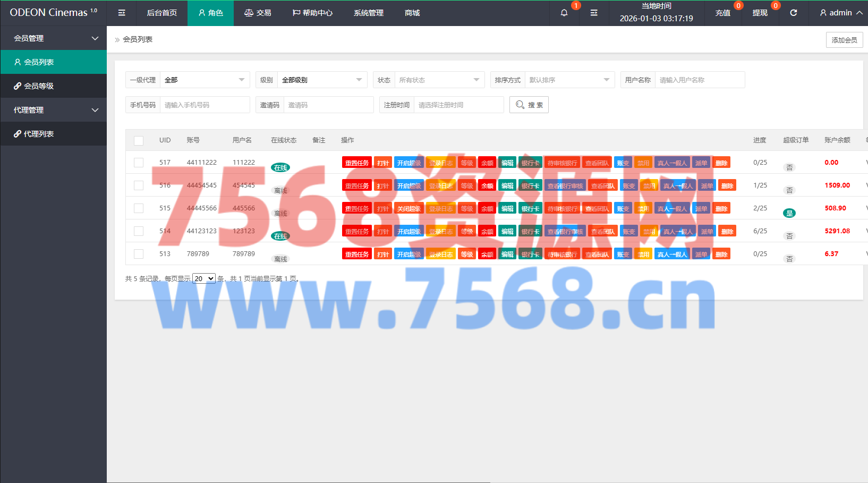Toggle the 超级订单 switch for UID 515
The height and width of the screenshot is (483, 868).
789,213
